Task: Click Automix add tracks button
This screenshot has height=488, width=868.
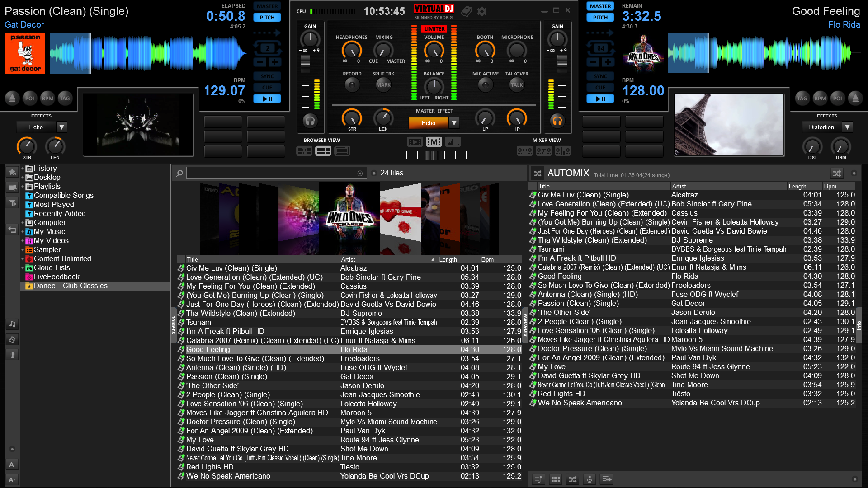Action: pyautogui.click(x=539, y=479)
